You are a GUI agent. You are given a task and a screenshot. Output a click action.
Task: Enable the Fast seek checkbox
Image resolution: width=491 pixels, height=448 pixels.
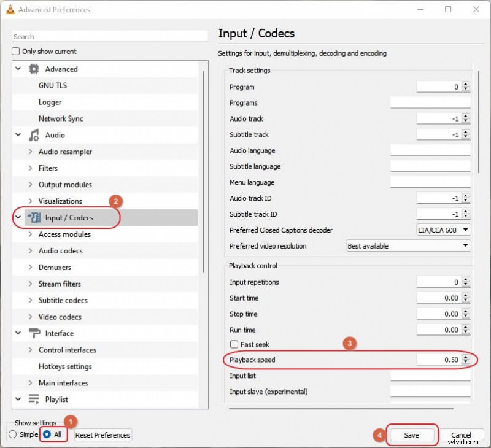coord(234,344)
